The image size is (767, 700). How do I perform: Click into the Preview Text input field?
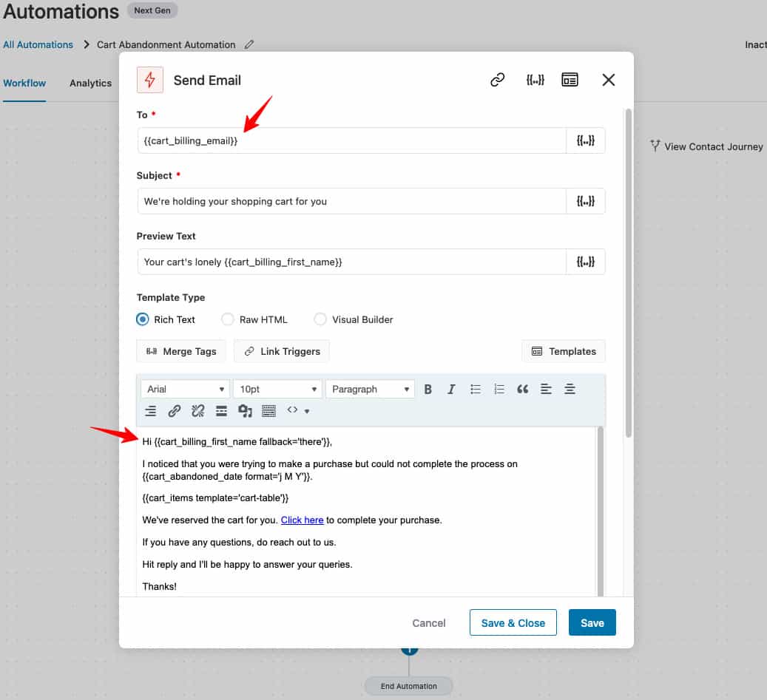pos(351,262)
